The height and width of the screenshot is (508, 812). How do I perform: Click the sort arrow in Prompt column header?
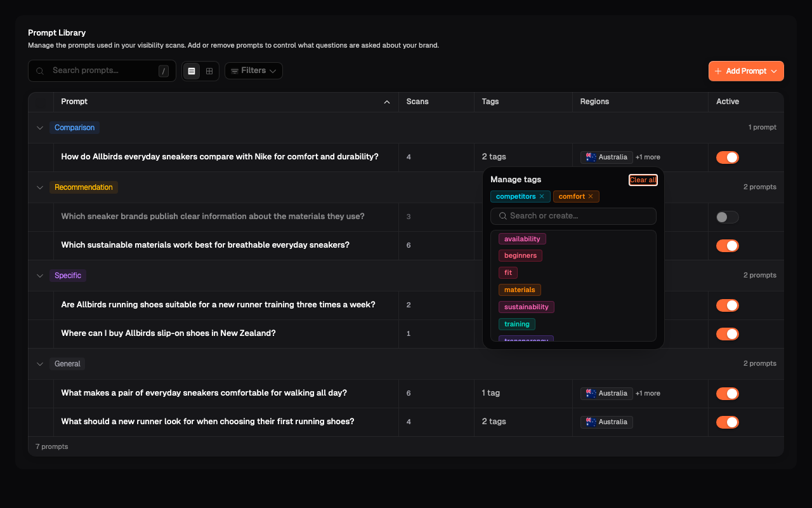point(387,102)
